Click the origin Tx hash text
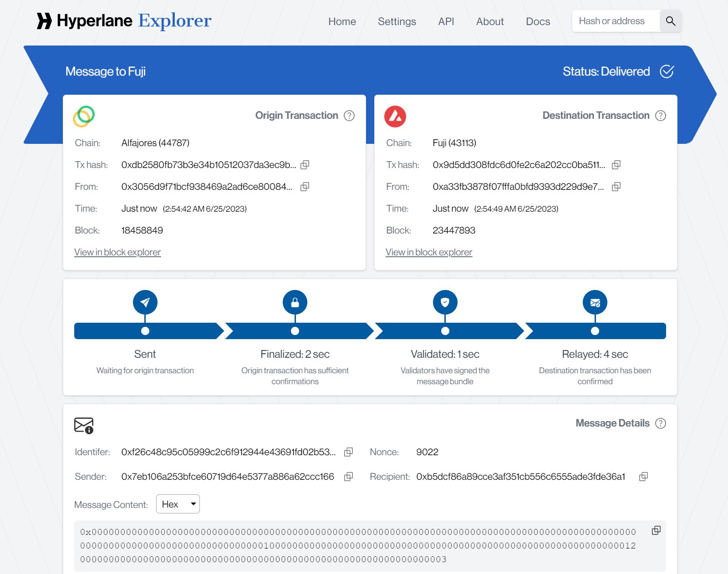 tap(209, 165)
